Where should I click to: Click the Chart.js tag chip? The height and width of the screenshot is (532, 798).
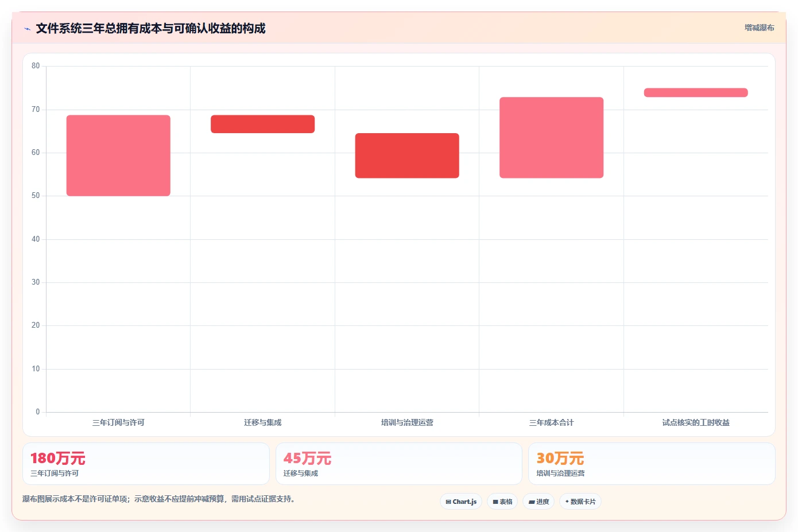(x=461, y=502)
